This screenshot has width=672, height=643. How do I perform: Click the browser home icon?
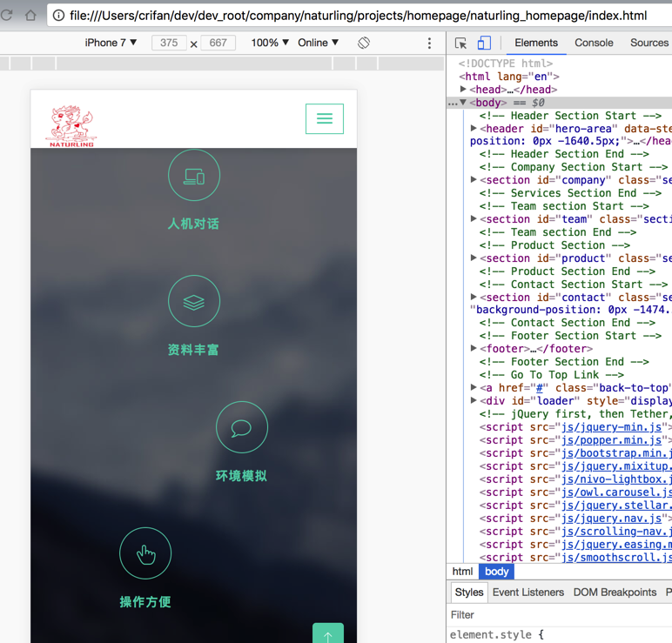(x=30, y=16)
